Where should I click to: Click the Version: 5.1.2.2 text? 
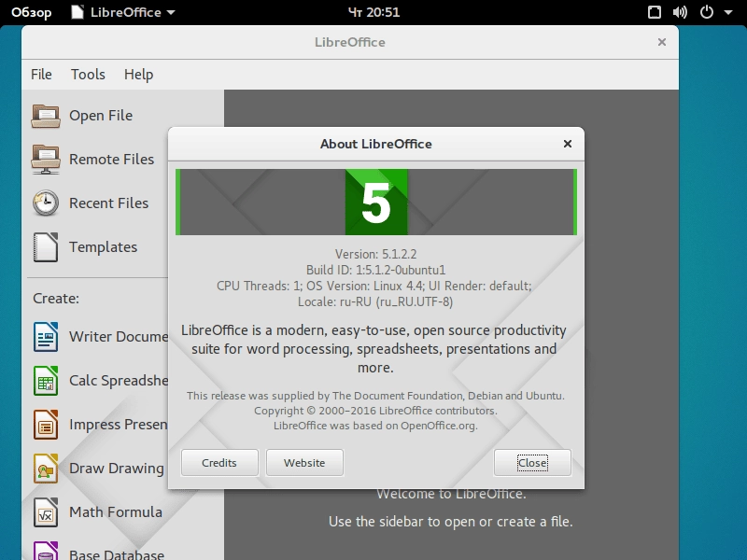(376, 254)
